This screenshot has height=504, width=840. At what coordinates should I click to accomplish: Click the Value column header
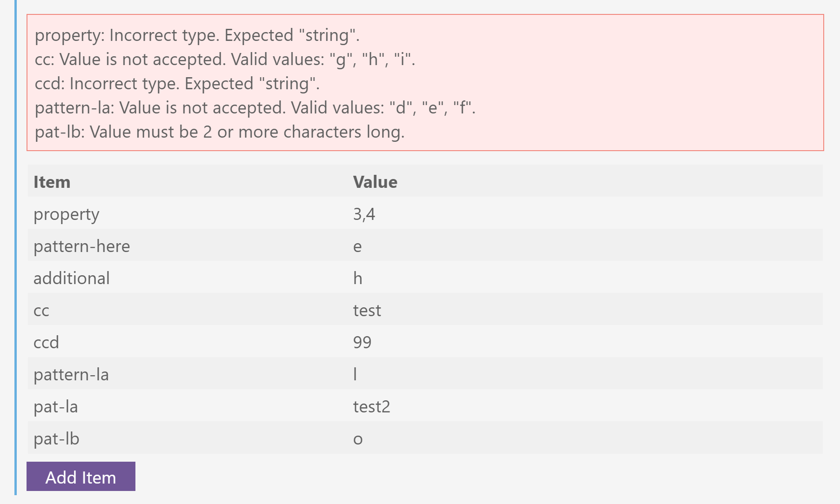coord(376,182)
